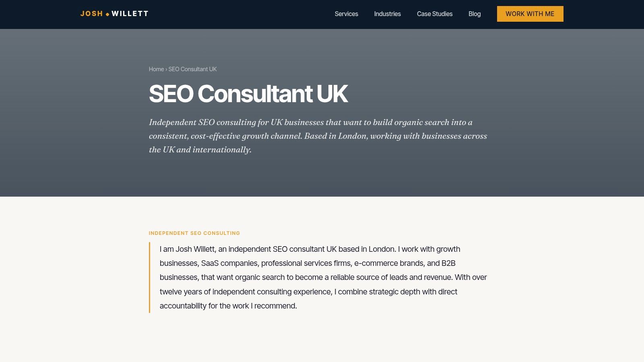Click the orange vertical bar beside the intro
Screen dimensions: 644x362
[149, 278]
